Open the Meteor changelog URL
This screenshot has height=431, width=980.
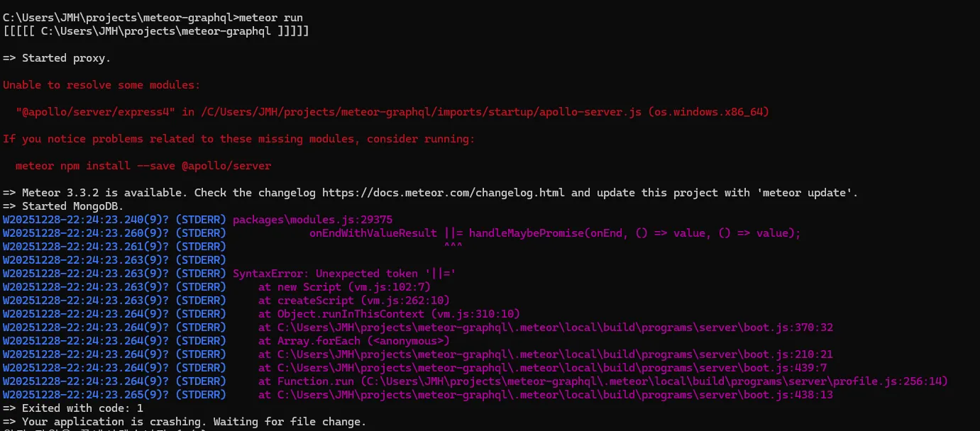click(444, 193)
